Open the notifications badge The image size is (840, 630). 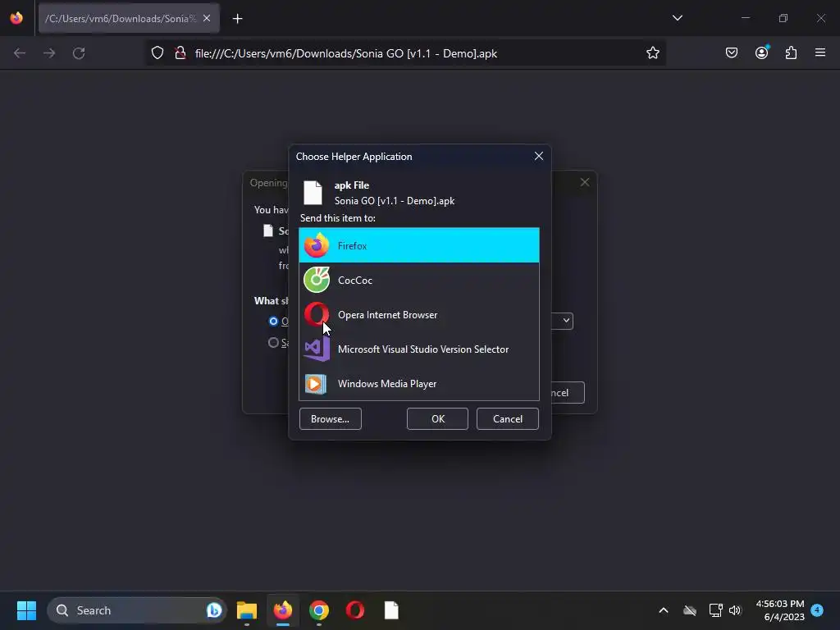[817, 610]
